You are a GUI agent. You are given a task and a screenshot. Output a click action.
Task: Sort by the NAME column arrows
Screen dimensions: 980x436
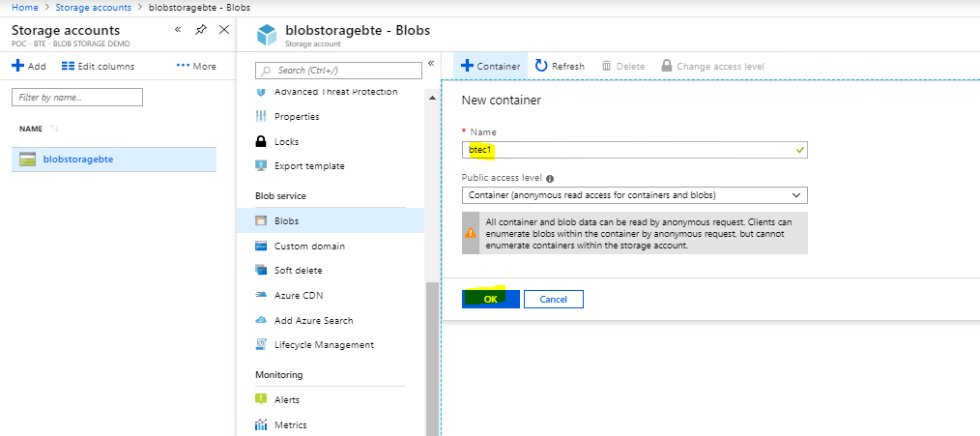(x=54, y=129)
